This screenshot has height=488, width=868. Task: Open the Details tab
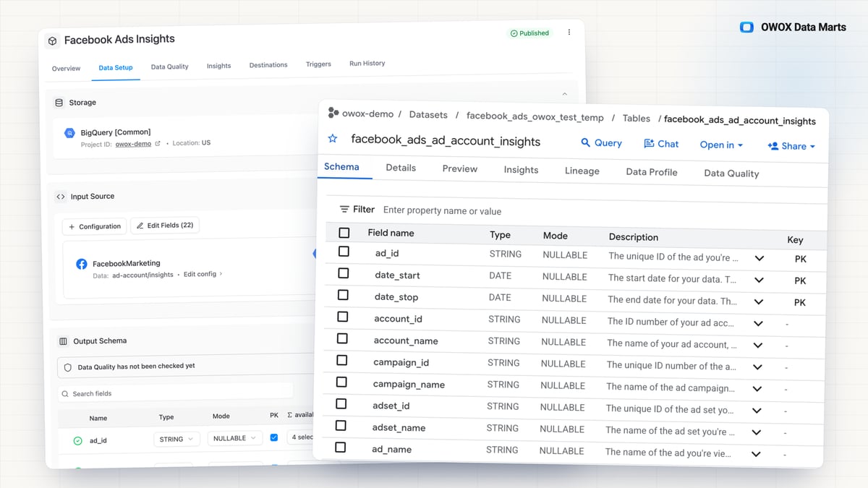click(x=401, y=168)
